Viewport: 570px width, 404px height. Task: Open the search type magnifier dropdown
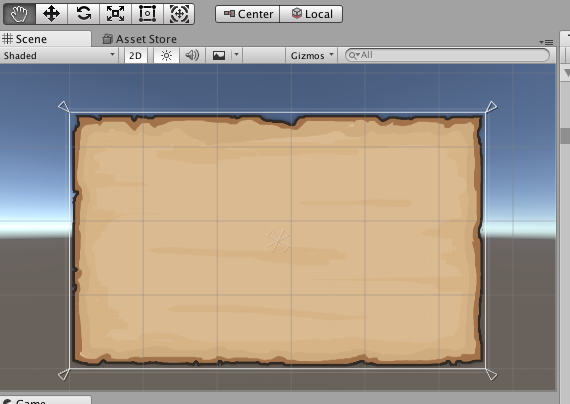(354, 55)
